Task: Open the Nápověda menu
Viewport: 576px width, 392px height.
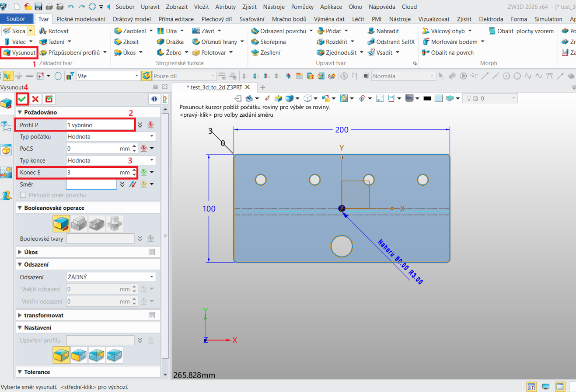Action: coord(382,7)
